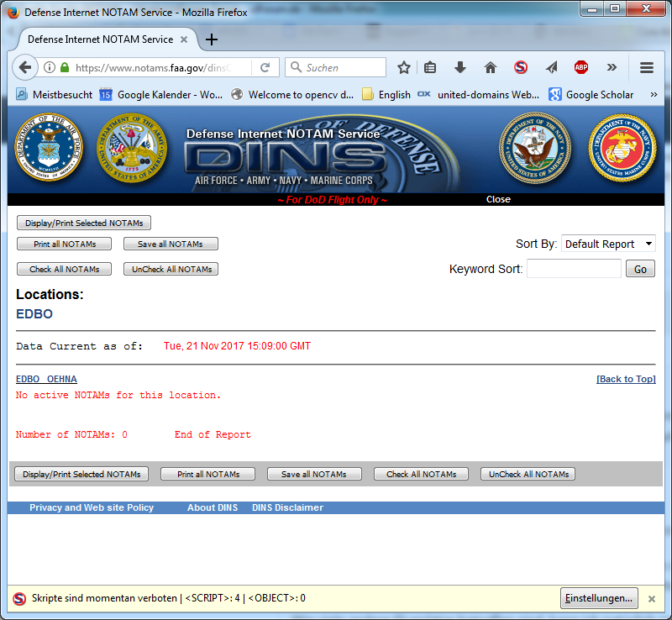Click Air Force department seal
This screenshot has width=672, height=620.
[49, 147]
